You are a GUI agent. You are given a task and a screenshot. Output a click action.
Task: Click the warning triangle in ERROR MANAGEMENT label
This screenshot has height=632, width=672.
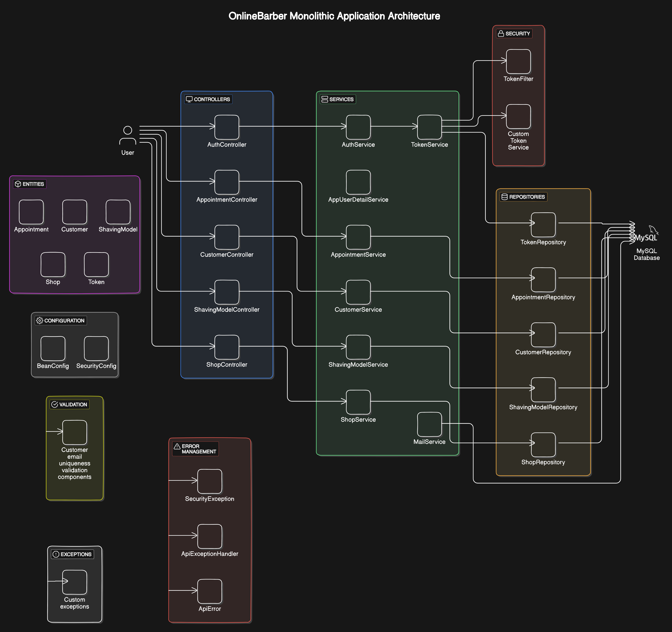[x=177, y=447]
